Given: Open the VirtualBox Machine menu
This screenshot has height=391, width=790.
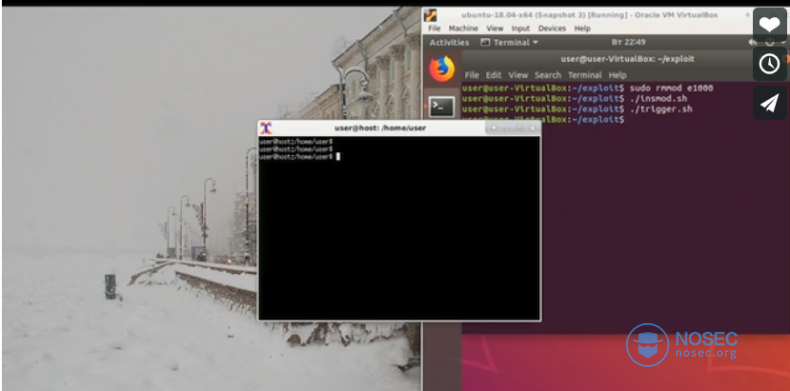Looking at the screenshot, I should tap(463, 29).
